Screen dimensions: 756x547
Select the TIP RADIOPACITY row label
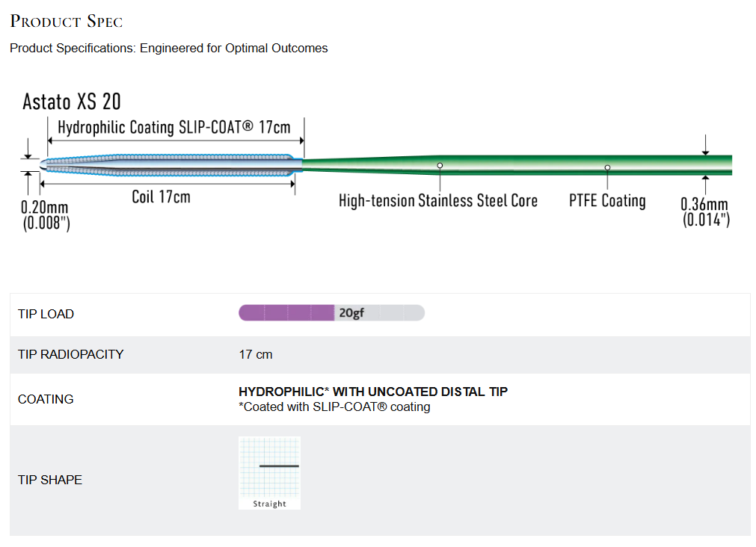pos(71,354)
